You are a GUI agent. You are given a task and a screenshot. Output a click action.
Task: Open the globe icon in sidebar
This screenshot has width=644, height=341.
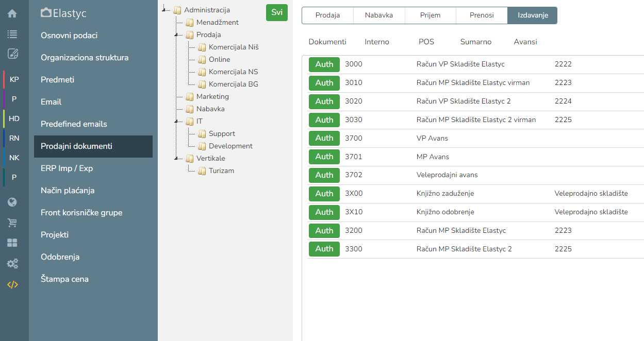(12, 202)
